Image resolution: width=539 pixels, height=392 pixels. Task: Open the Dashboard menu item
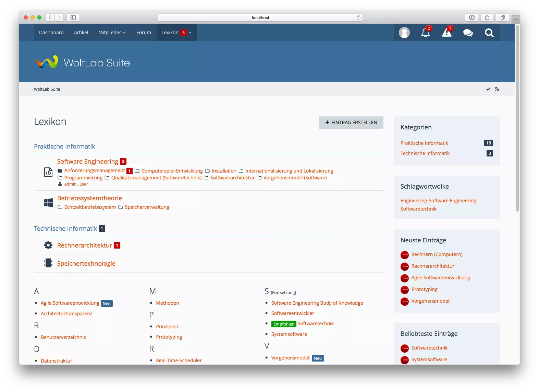[51, 33]
